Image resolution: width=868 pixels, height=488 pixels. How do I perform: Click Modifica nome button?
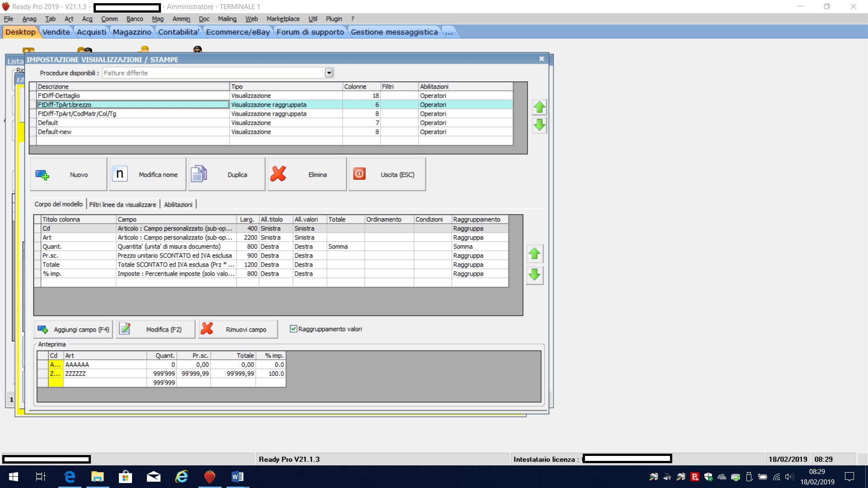[x=148, y=174]
